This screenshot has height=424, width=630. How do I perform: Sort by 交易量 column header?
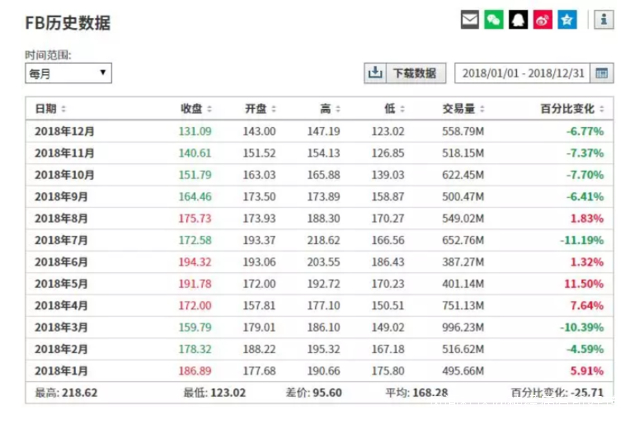[x=466, y=109]
